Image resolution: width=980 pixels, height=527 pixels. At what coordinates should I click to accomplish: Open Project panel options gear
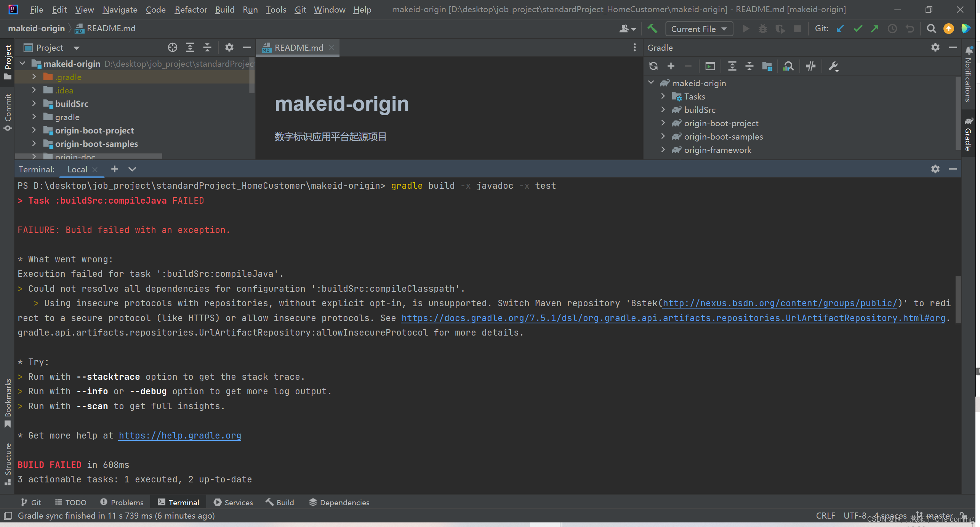[229, 47]
